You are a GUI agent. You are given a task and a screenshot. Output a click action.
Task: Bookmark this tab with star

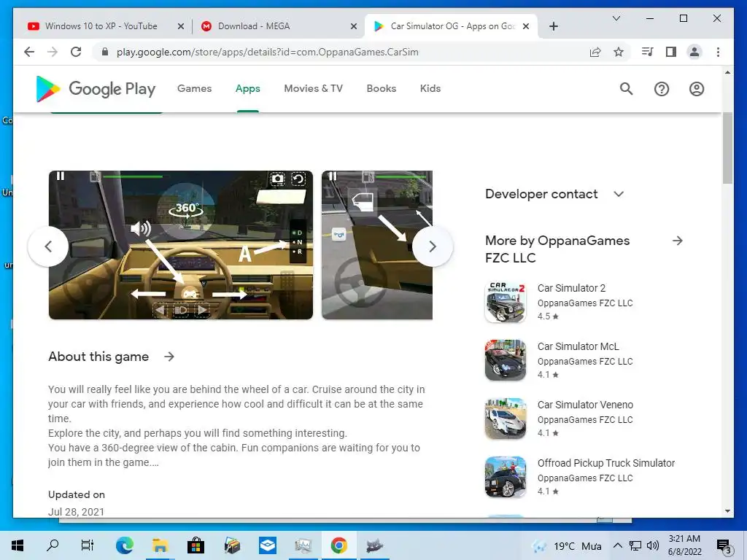tap(619, 52)
